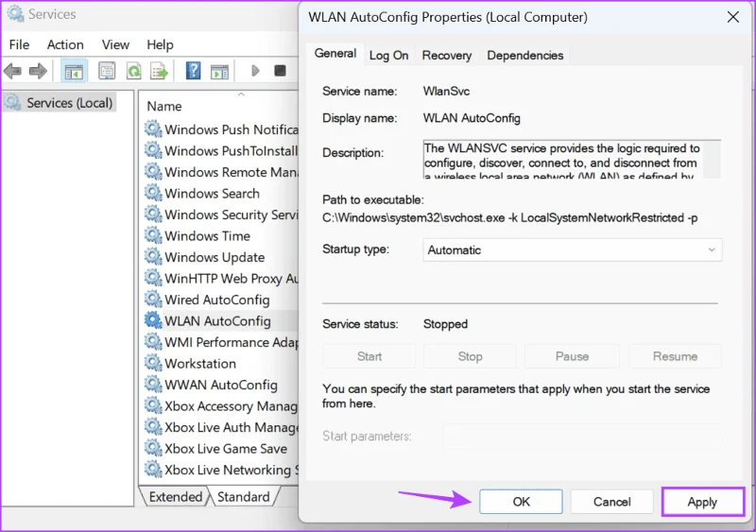The height and width of the screenshot is (532, 756).
Task: Toggle the Show/Hide Action Pane icon
Action: tap(219, 72)
